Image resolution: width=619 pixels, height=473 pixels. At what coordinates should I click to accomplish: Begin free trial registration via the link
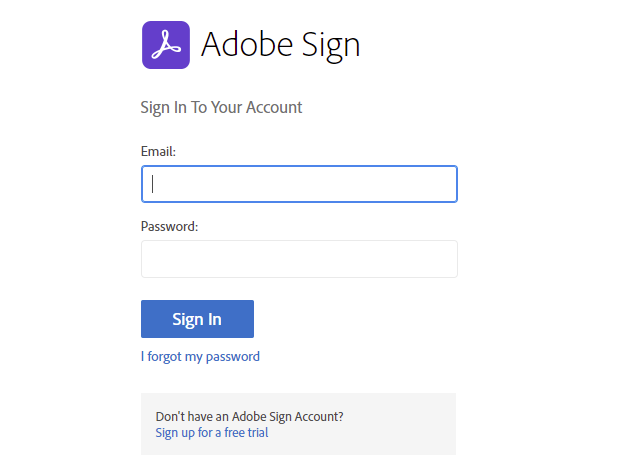pos(212,433)
